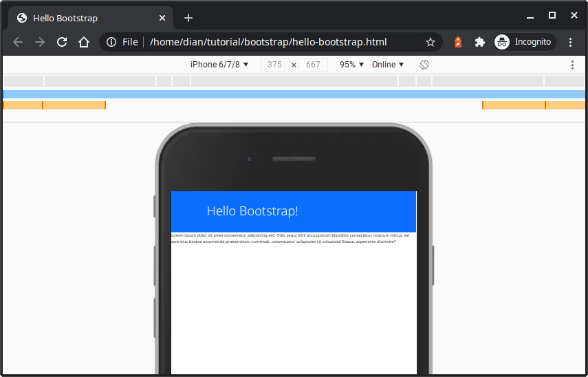Open device toolbar more options menu
Viewport: 588px width, 377px height.
[x=572, y=65]
